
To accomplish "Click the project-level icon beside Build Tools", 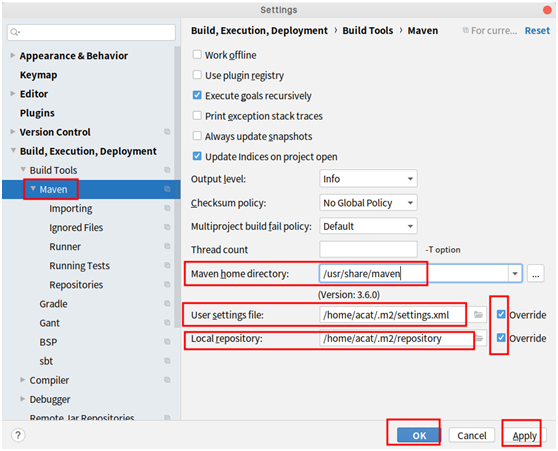I will pos(167,170).
